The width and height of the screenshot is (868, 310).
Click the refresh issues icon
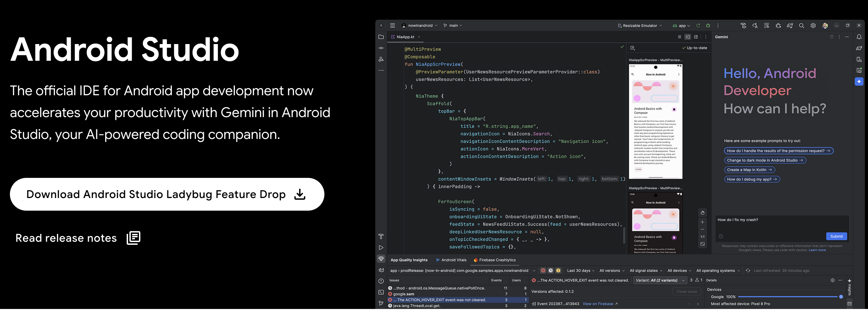748,270
